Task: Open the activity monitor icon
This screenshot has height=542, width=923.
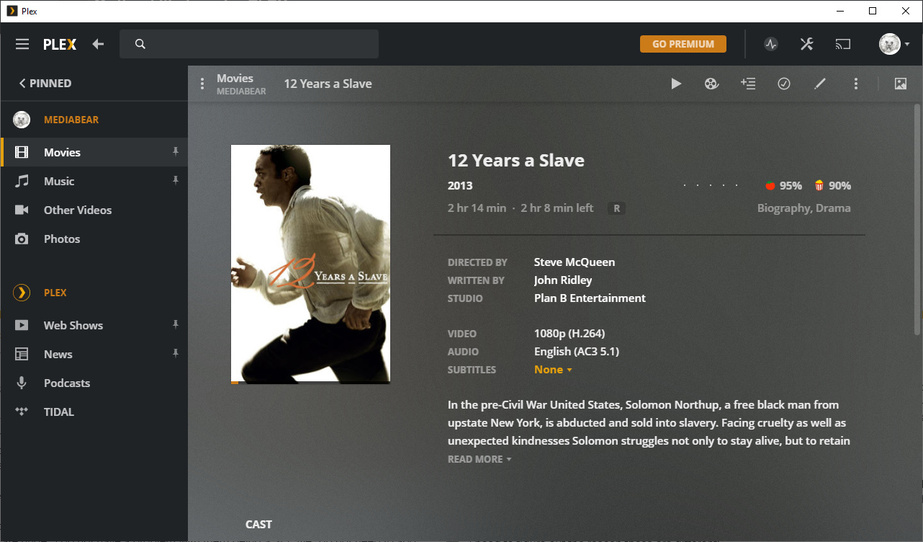Action: coord(771,44)
